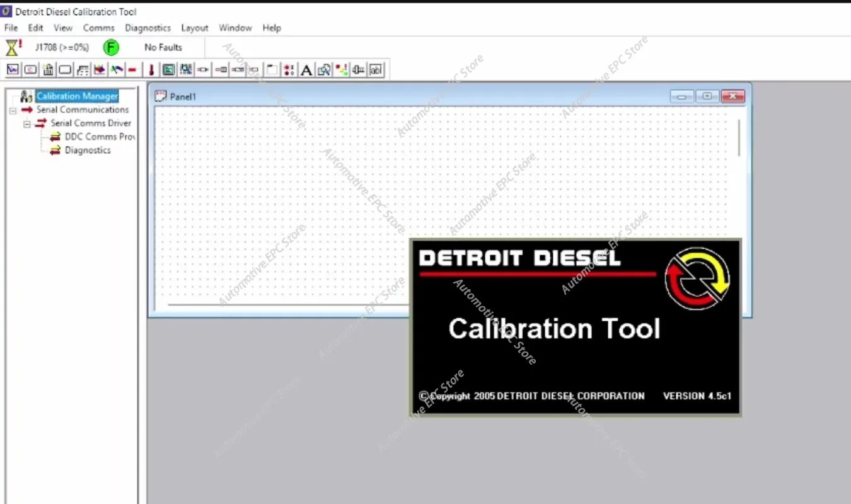Dismiss the Detroit Diesel Calibration Tool splash
The image size is (851, 504).
[575, 327]
